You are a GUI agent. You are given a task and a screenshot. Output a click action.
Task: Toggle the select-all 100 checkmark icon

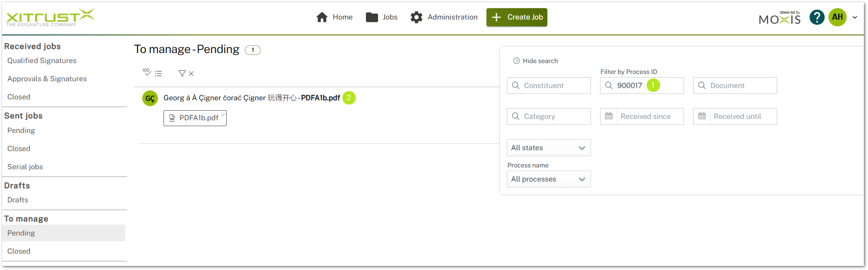(146, 73)
